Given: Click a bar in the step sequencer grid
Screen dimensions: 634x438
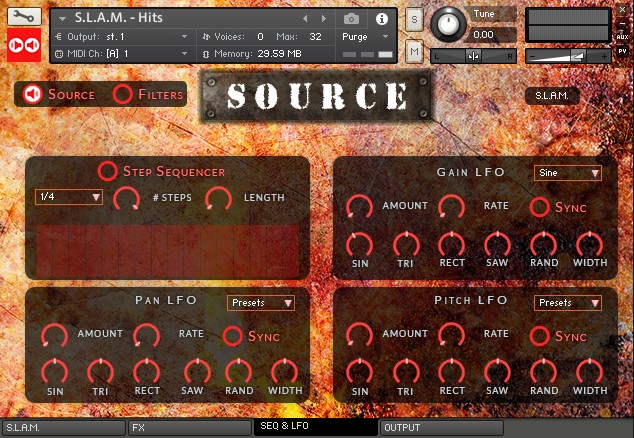Looking at the screenshot, I should (168, 251).
